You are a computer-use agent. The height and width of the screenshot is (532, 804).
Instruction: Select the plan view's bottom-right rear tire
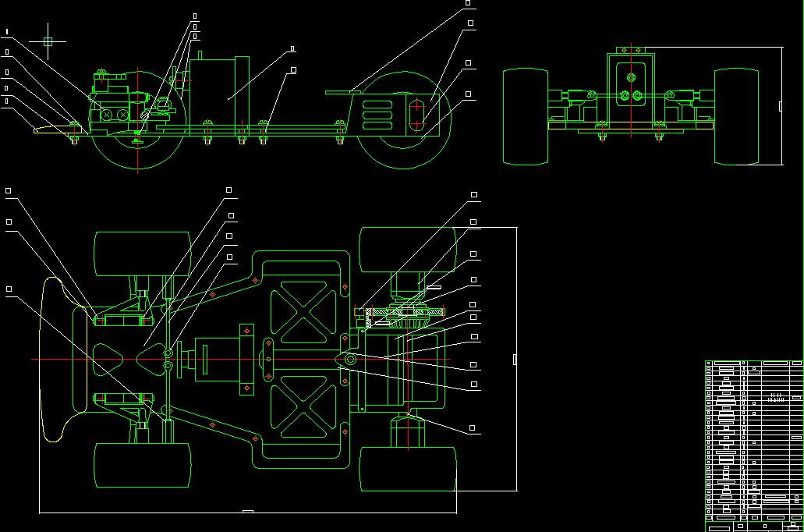coord(408,469)
